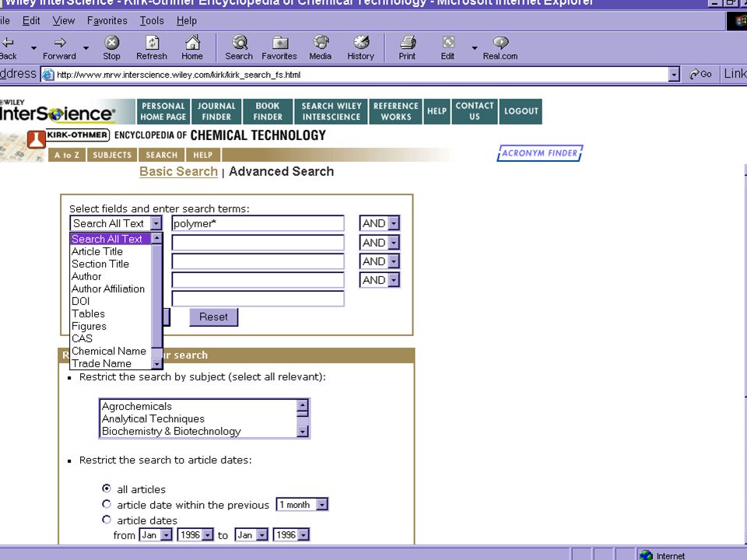This screenshot has height=560, width=747.
Task: Click the second empty search term field
Action: click(x=258, y=243)
